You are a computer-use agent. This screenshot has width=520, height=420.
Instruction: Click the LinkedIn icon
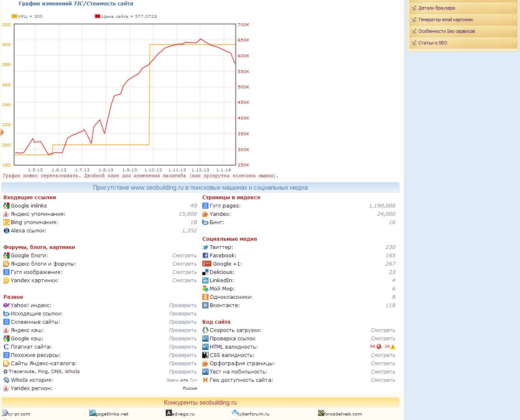(205, 281)
